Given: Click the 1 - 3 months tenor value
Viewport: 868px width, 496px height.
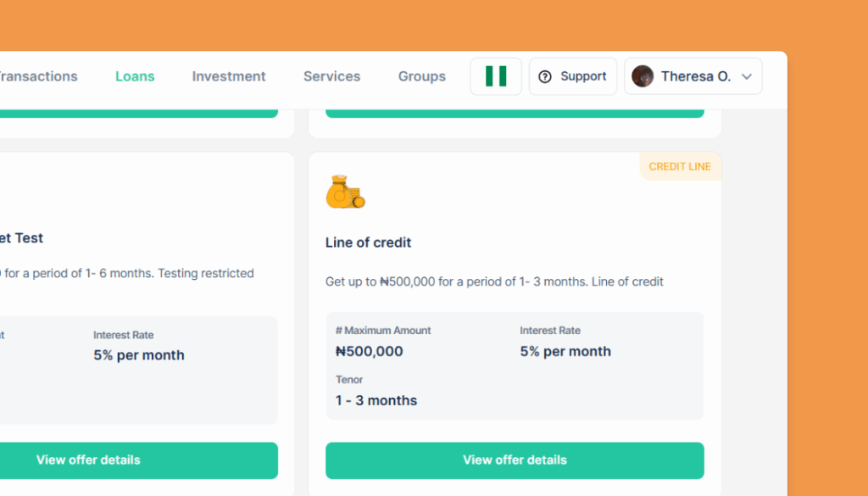Looking at the screenshot, I should pos(376,401).
